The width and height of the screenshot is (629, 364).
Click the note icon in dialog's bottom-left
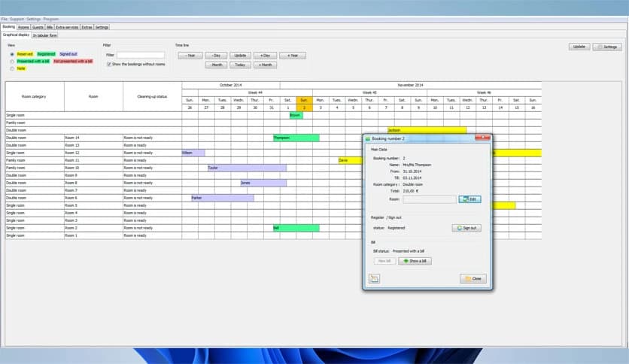(374, 278)
